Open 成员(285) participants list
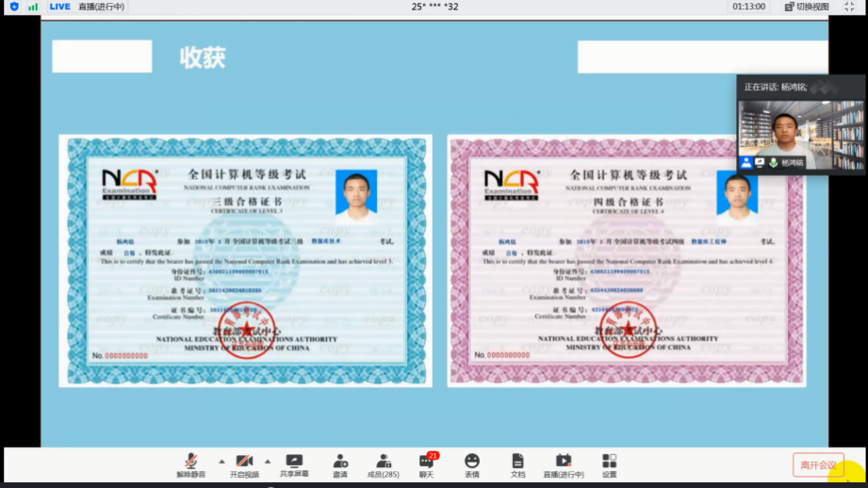Image resolution: width=868 pixels, height=488 pixels. [x=383, y=466]
